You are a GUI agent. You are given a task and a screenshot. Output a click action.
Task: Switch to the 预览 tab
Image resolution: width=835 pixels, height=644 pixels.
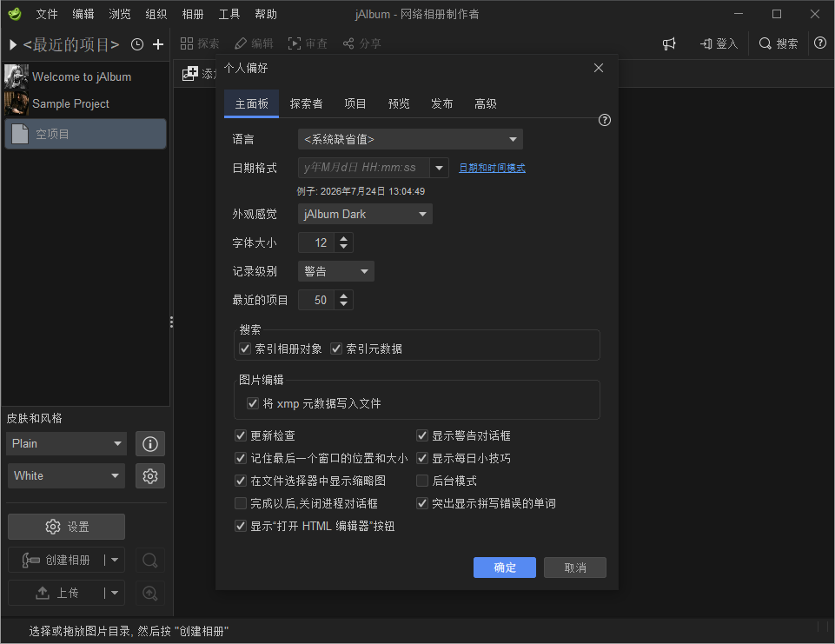click(399, 104)
